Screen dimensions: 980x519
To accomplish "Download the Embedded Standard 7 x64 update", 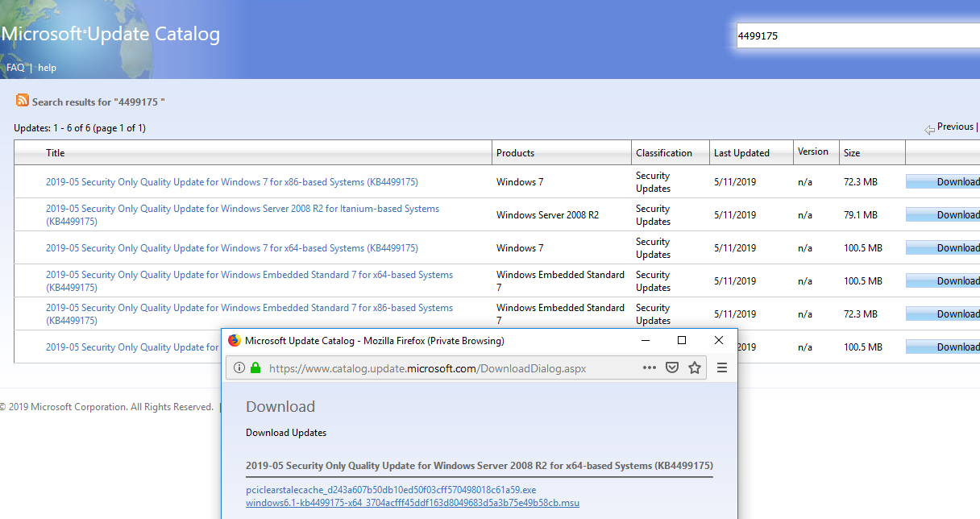I will pos(943,281).
